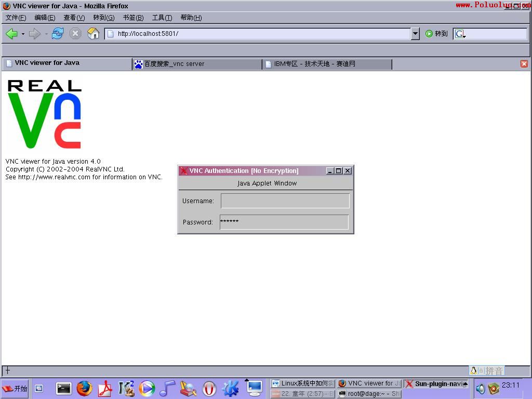Click the volume speaker tray icon
Image resolution: width=532 pixels, height=399 pixels.
[481, 389]
